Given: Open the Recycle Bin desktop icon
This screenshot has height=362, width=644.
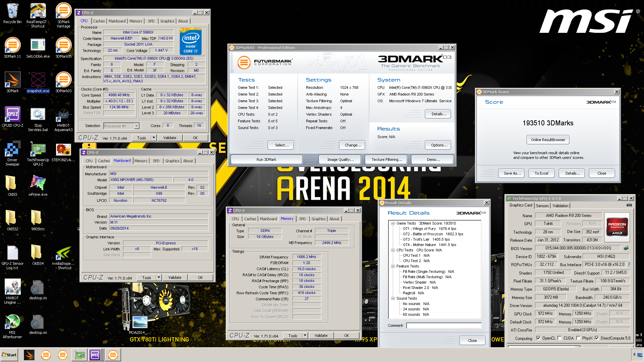Looking at the screenshot, I should pyautogui.click(x=12, y=13).
